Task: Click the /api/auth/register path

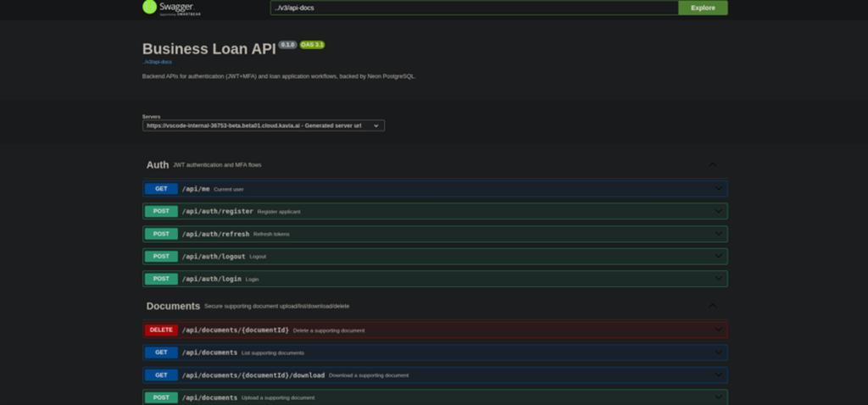Action: pos(218,212)
